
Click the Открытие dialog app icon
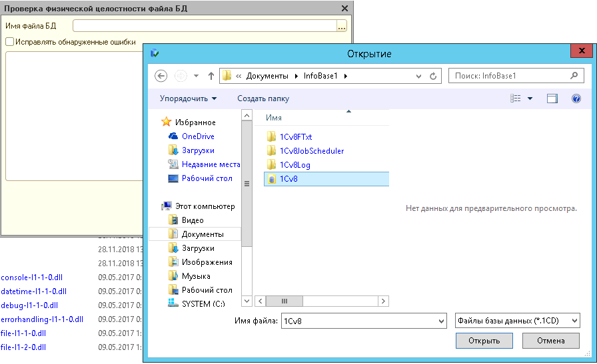[x=155, y=53]
